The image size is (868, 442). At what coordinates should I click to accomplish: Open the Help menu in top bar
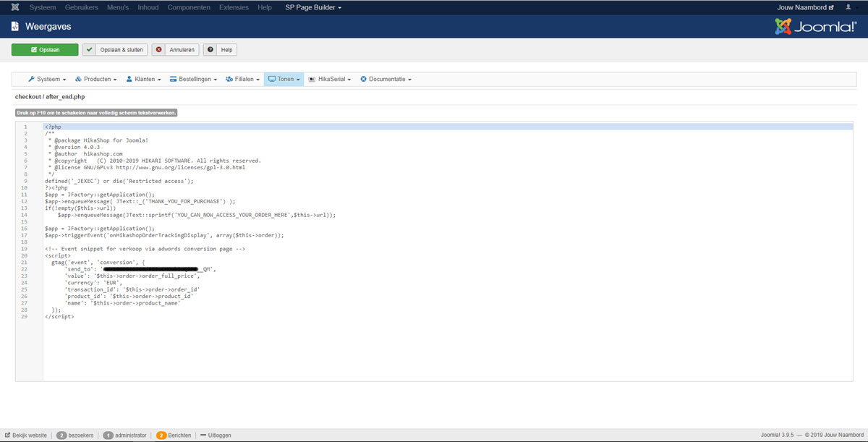265,7
